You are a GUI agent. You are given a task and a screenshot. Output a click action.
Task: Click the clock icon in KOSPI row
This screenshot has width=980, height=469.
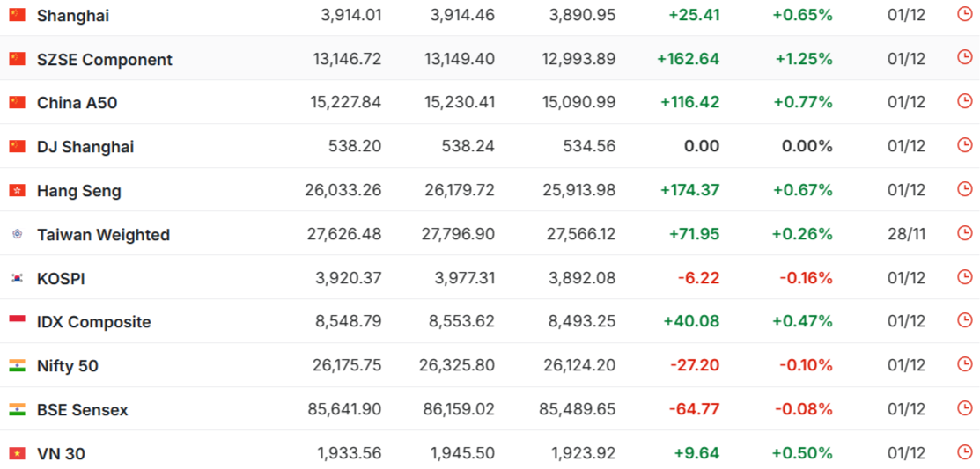point(964,277)
